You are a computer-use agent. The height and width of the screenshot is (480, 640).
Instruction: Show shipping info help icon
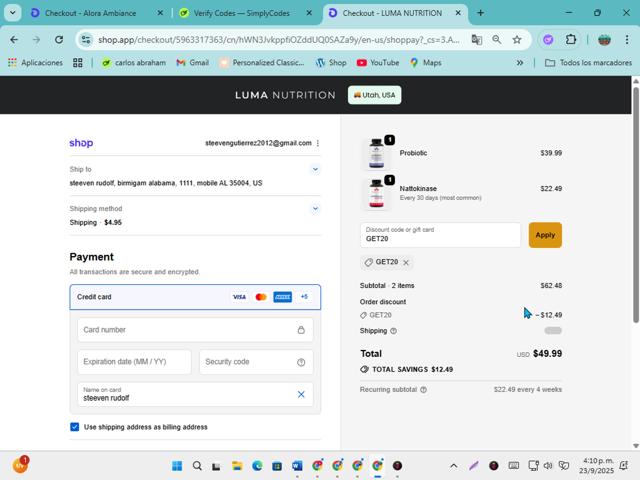point(393,331)
